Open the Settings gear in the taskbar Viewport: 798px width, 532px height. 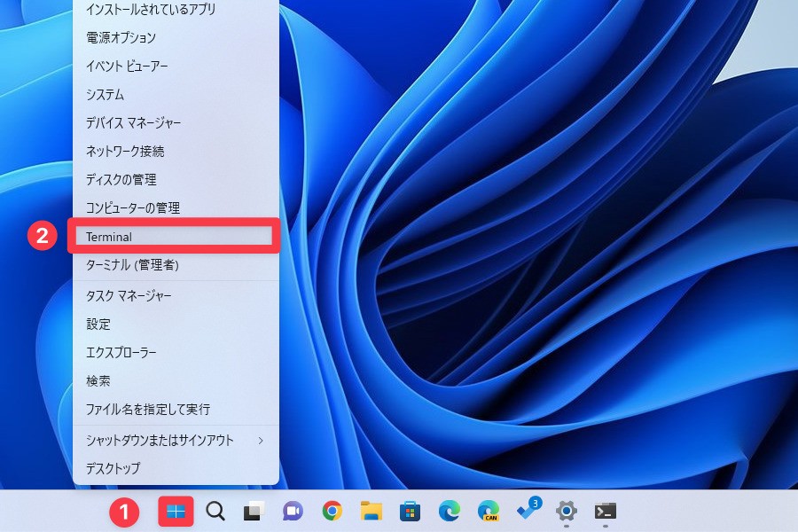tap(566, 511)
